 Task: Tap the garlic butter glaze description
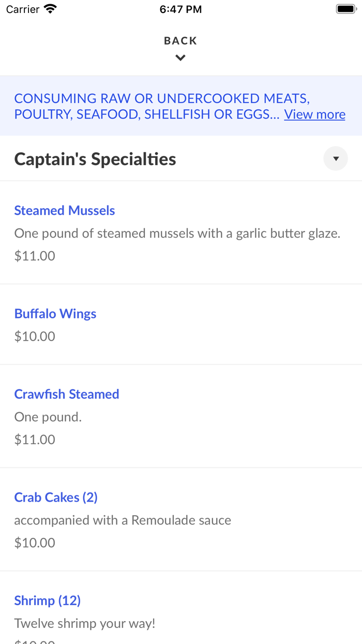(177, 233)
